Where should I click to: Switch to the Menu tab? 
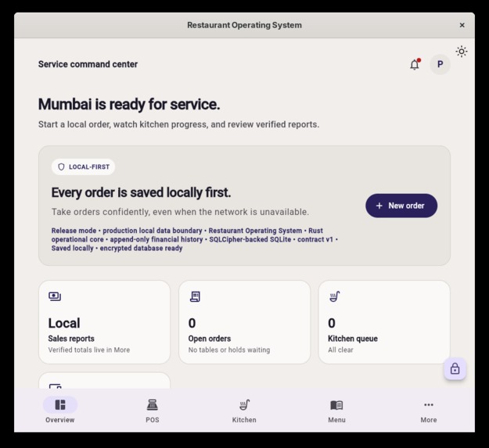[336, 411]
